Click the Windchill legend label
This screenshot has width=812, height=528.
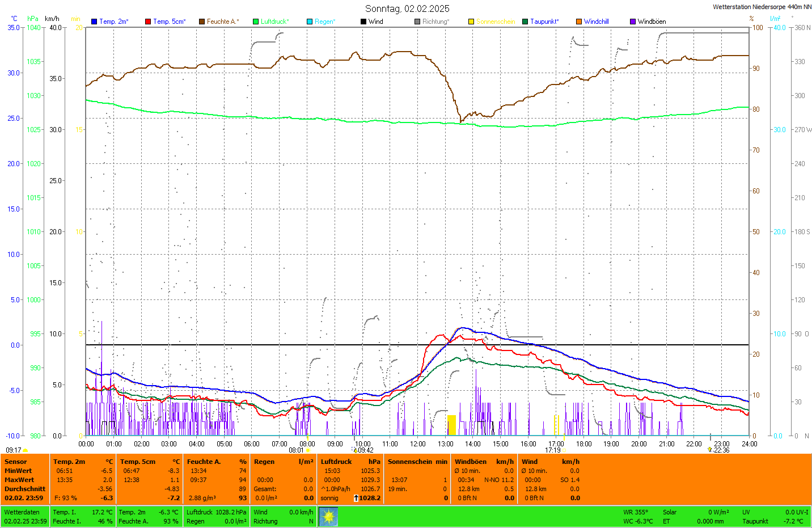[x=596, y=22]
